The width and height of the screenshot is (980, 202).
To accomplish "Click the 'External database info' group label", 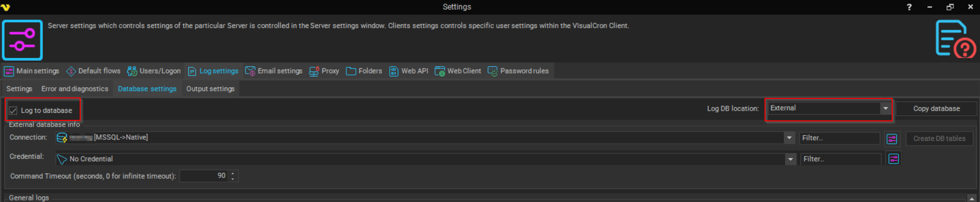I will point(44,124).
